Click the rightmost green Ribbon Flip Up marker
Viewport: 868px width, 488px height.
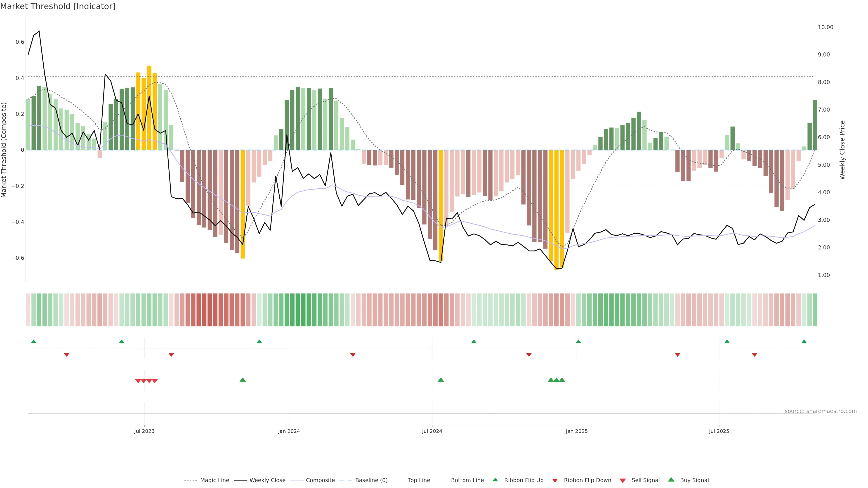pos(804,342)
